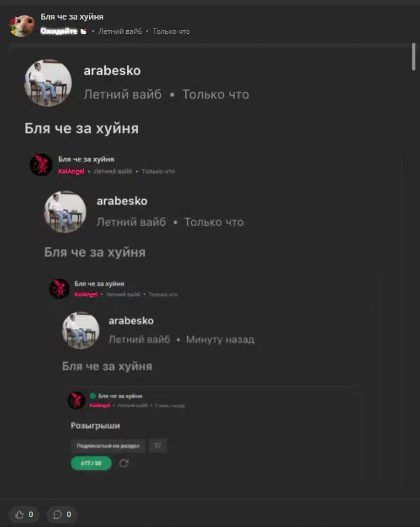Click the Подписаться на раздел button
This screenshot has height=527, width=420.
tap(108, 446)
